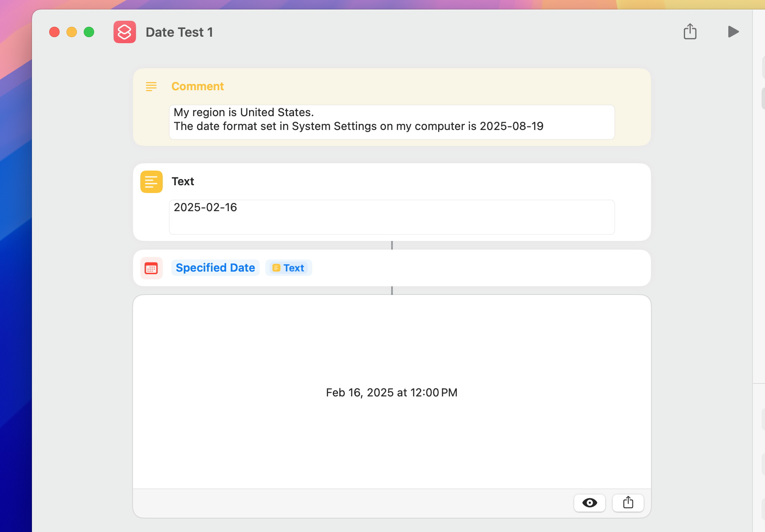Select the Comment action lines icon
The image size is (765, 532).
click(x=151, y=86)
